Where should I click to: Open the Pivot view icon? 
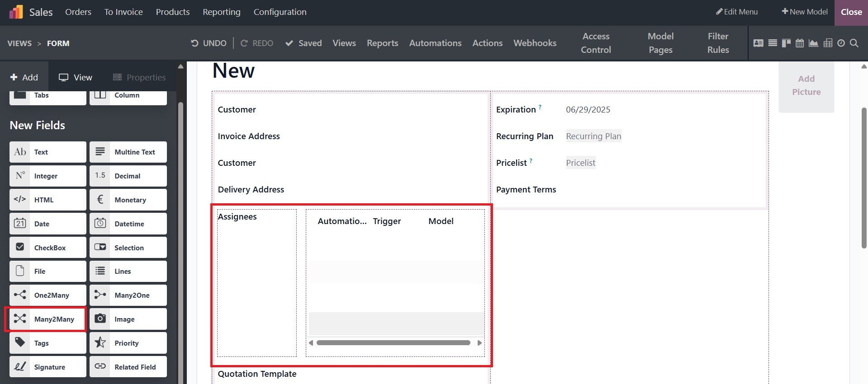click(x=828, y=43)
